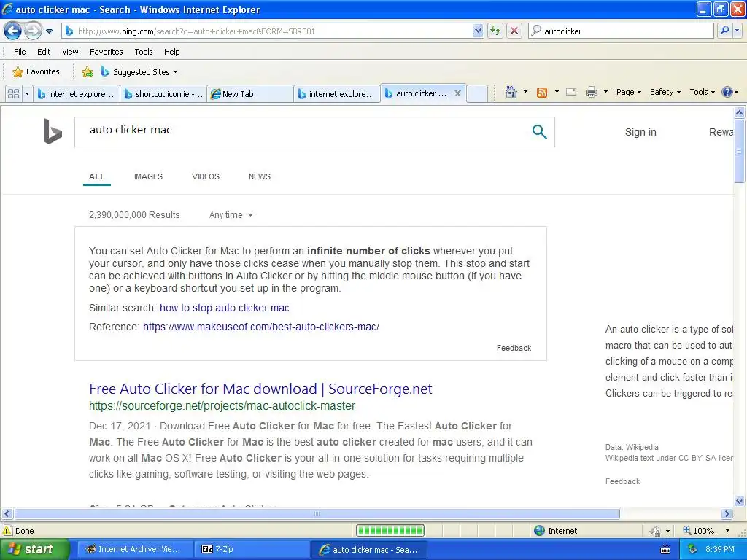Click vertical scrollbar up arrow
This screenshot has height=560, width=747.
tap(740, 112)
